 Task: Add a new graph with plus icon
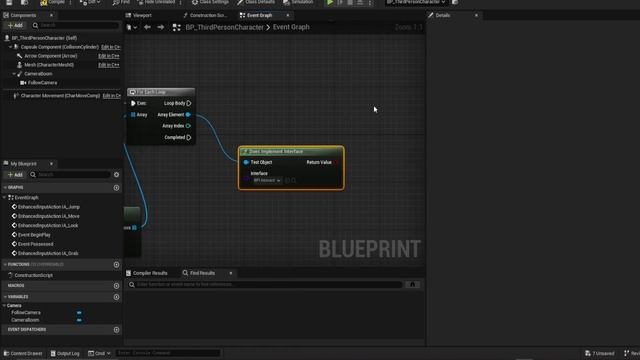[116, 188]
